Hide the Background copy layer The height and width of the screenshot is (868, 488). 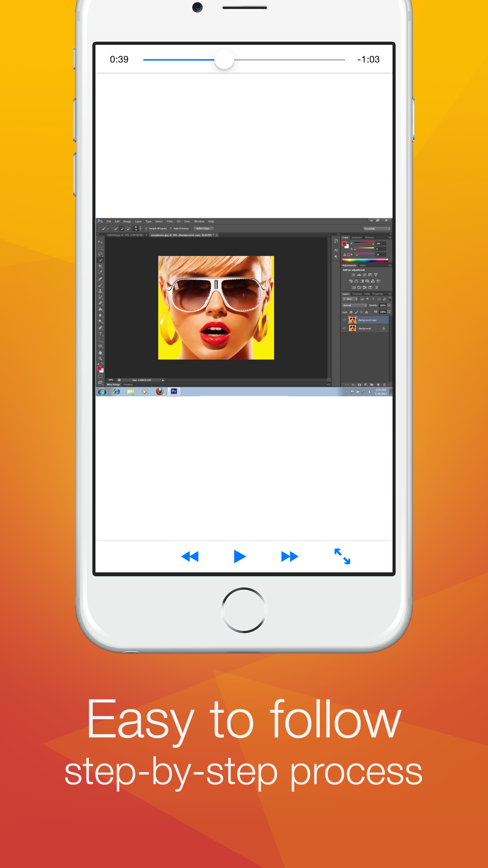click(344, 320)
